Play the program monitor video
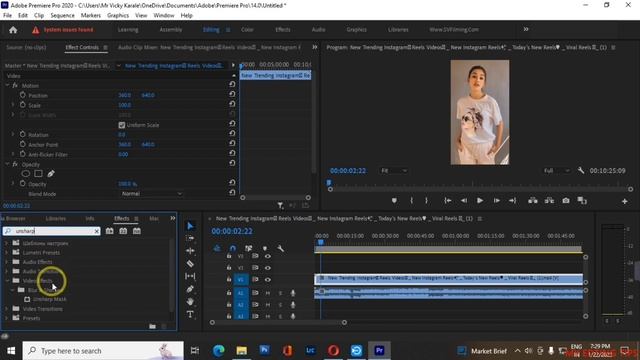 click(480, 200)
